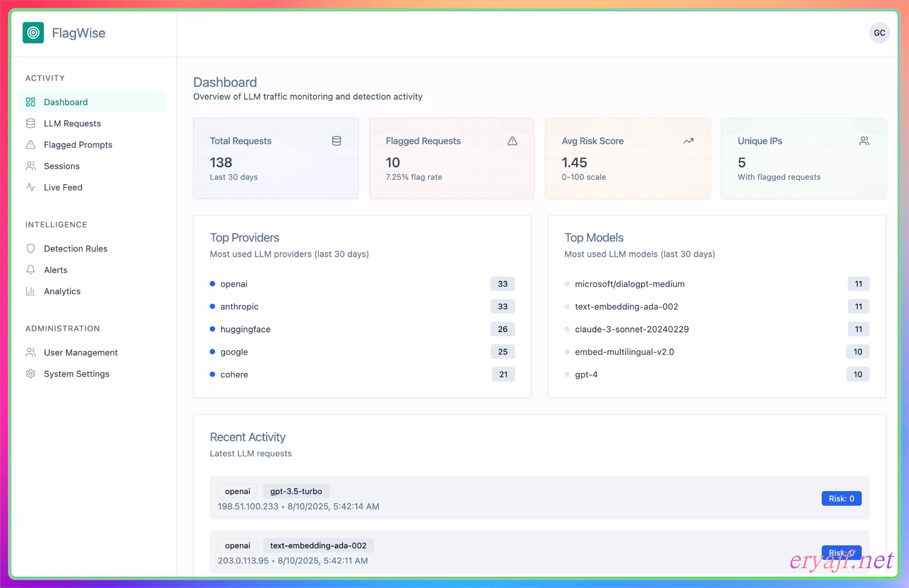This screenshot has width=909, height=588.
Task: Click the Top Providers heading
Action: pos(244,238)
